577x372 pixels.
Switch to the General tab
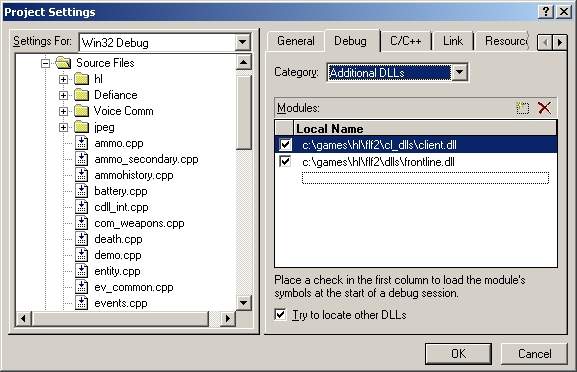coord(296,41)
